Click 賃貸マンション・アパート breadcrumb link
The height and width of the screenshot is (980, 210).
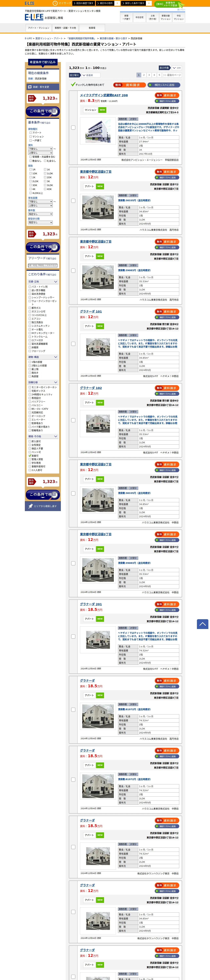click(x=49, y=38)
